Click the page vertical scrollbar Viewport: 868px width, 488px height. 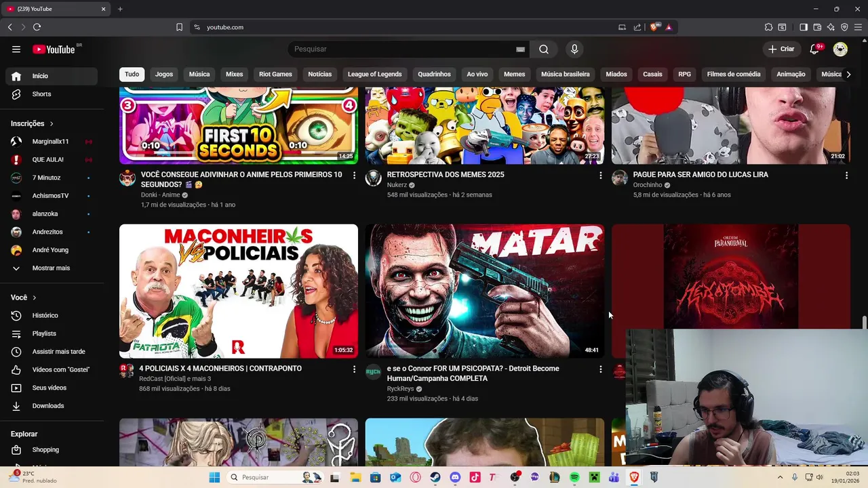[864, 321]
